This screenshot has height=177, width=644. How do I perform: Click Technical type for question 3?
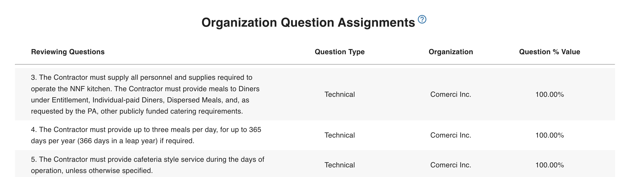pyautogui.click(x=339, y=95)
